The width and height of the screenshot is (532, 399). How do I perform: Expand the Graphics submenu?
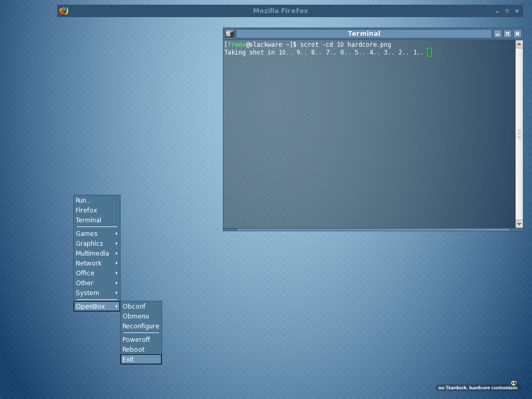(97, 244)
